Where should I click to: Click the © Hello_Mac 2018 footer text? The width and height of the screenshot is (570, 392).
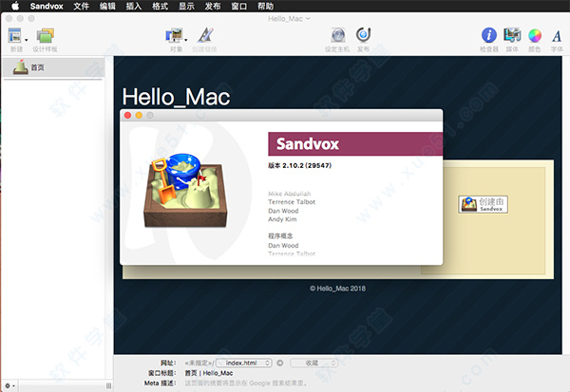(337, 289)
